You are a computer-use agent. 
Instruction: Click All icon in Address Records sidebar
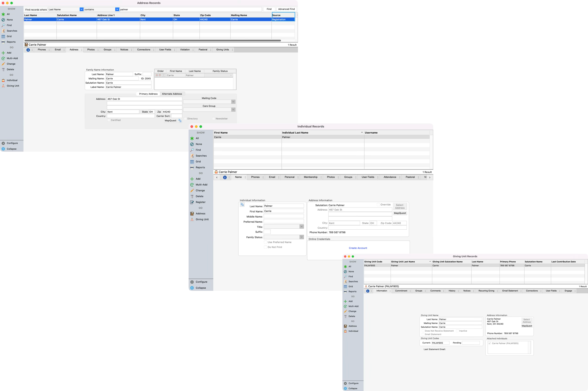point(3,14)
